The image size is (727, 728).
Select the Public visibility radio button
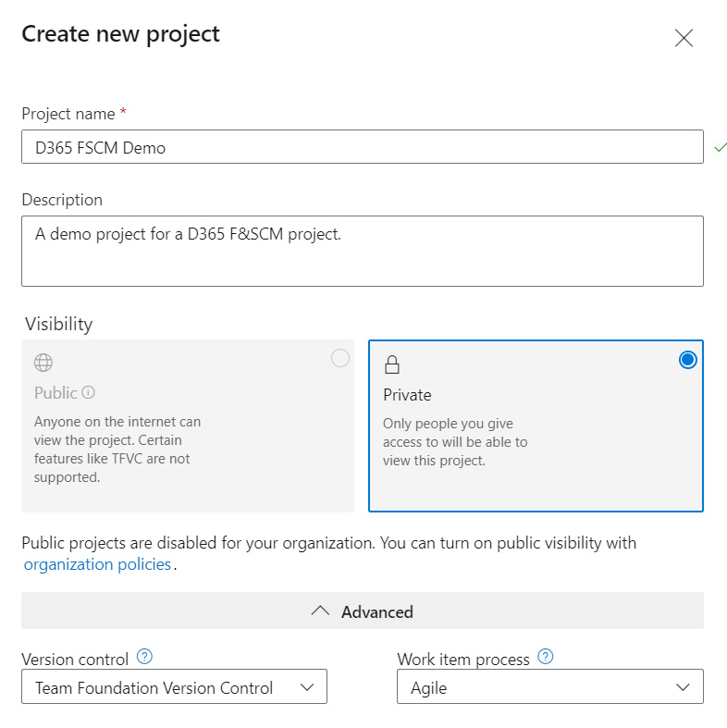pyautogui.click(x=340, y=358)
